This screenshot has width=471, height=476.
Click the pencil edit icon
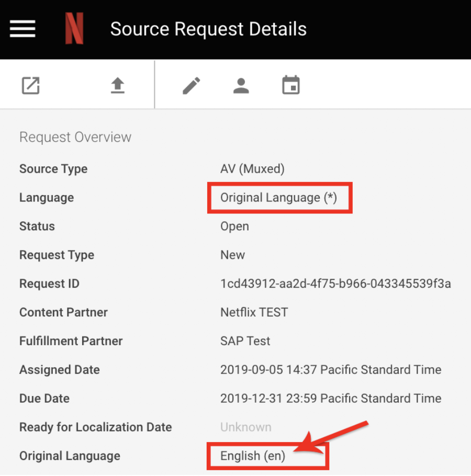[x=192, y=86]
